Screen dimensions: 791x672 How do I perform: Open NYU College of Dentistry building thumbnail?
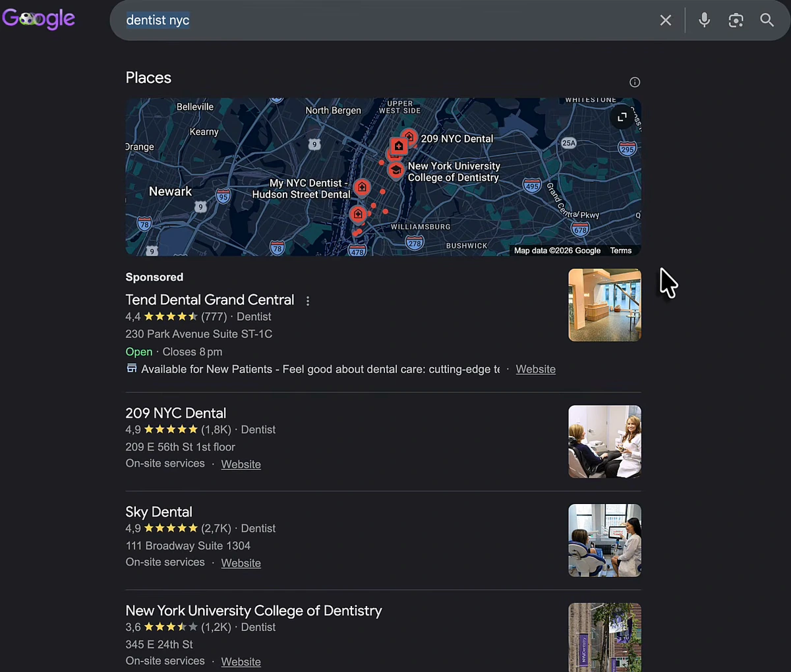coord(604,637)
